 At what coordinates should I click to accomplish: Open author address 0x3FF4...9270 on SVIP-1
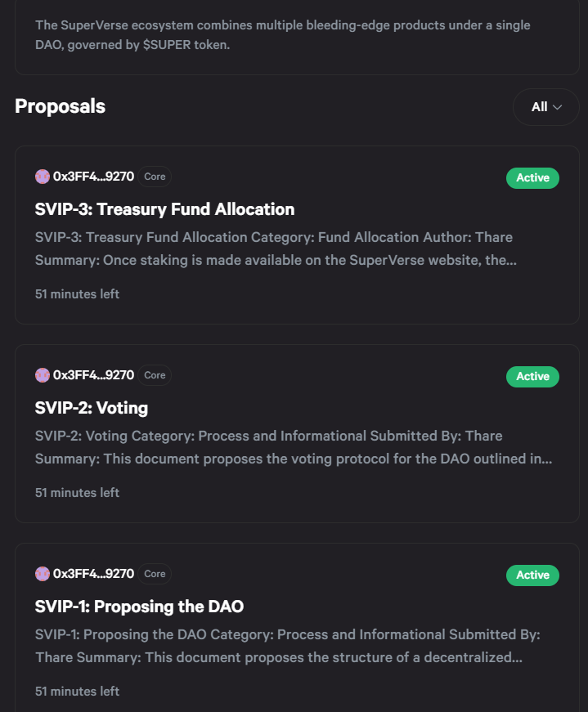(x=93, y=574)
